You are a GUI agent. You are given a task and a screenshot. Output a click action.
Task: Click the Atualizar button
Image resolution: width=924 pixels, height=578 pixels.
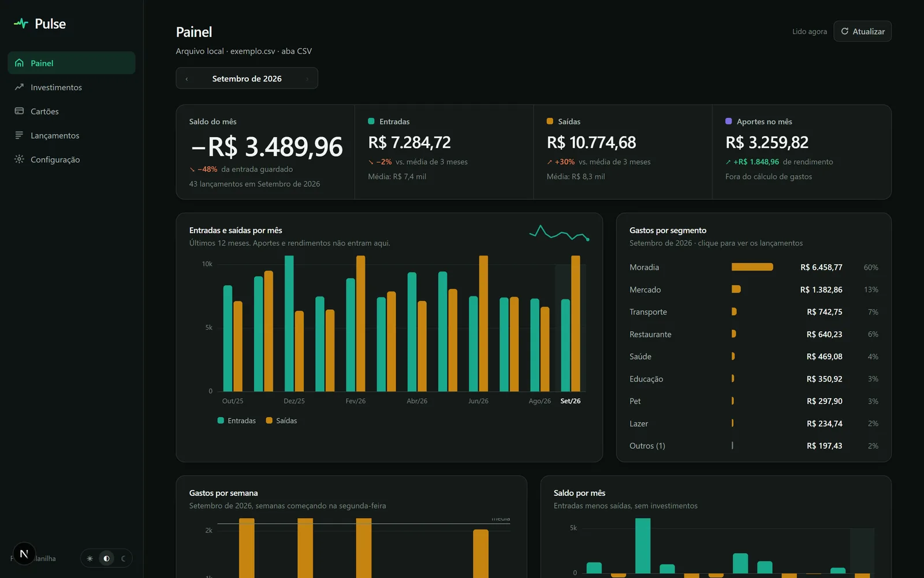coord(862,31)
